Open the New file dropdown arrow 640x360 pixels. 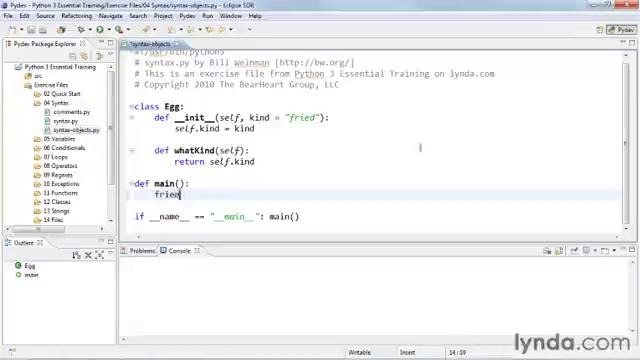[x=22, y=30]
